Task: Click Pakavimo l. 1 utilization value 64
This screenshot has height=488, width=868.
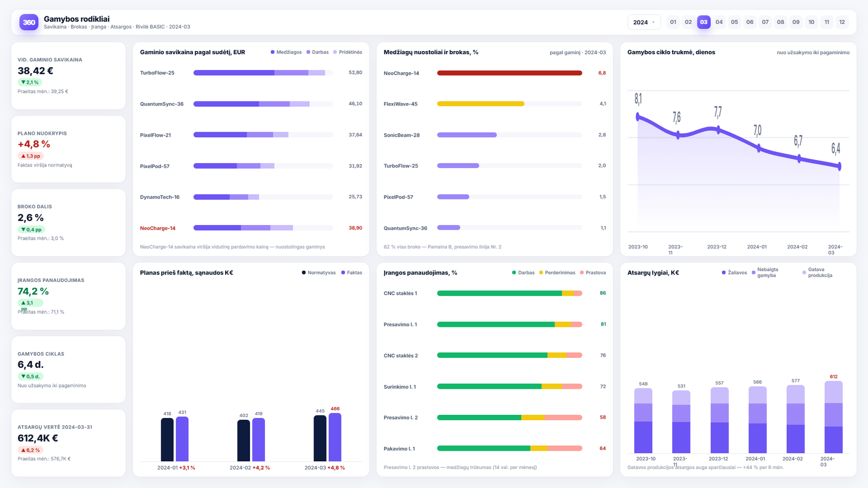Action: 603,448
